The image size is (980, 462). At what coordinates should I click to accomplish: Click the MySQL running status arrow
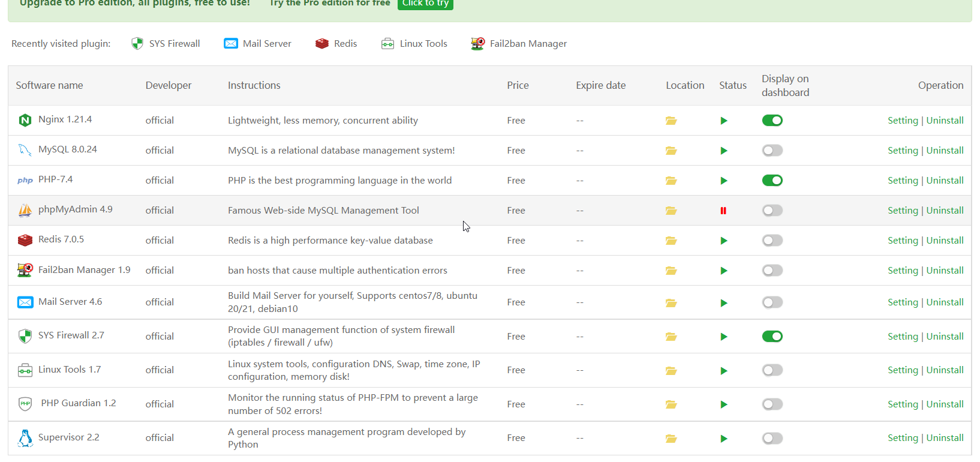[724, 151]
